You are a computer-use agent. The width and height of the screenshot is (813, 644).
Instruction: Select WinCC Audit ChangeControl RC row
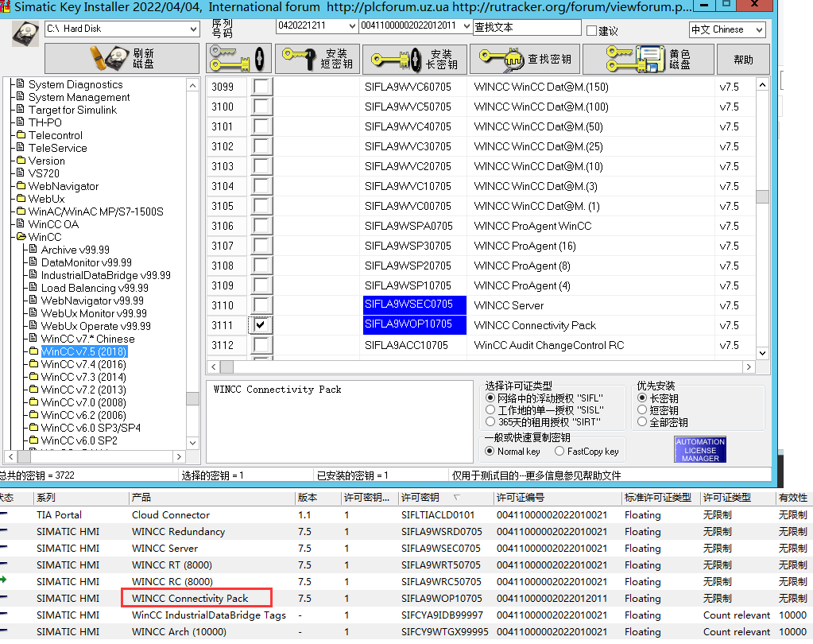click(549, 345)
